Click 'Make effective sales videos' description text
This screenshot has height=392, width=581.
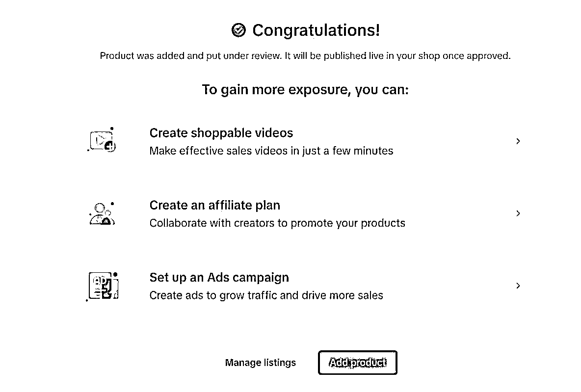tap(271, 151)
